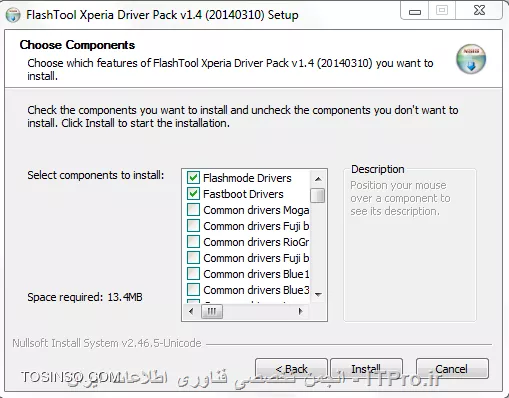
Task: Click the component list scroll up arrow
Action: (318, 179)
